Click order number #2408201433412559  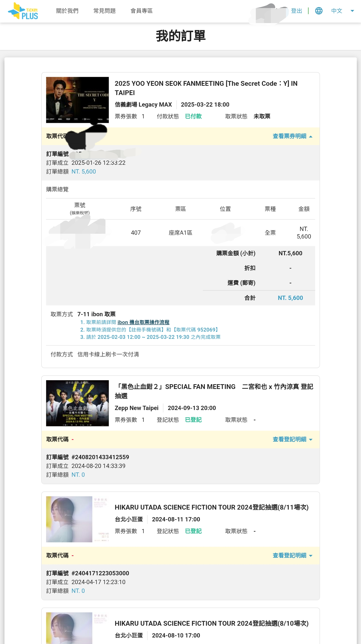pos(100,457)
